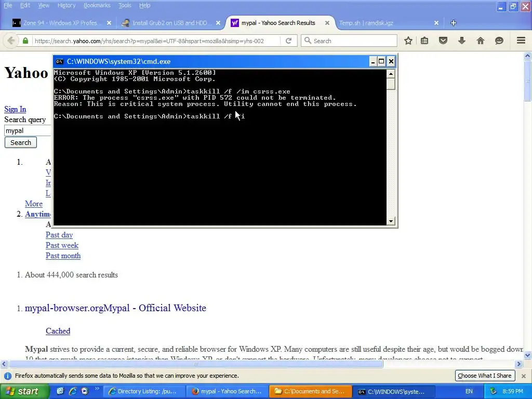Open the Tools menu
This screenshot has height=399, width=532.
[x=125, y=5]
